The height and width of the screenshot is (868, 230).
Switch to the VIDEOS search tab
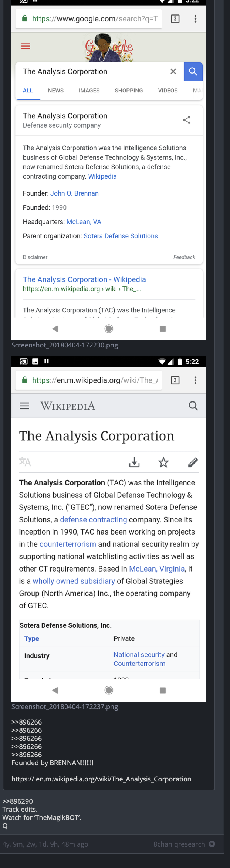coord(168,91)
